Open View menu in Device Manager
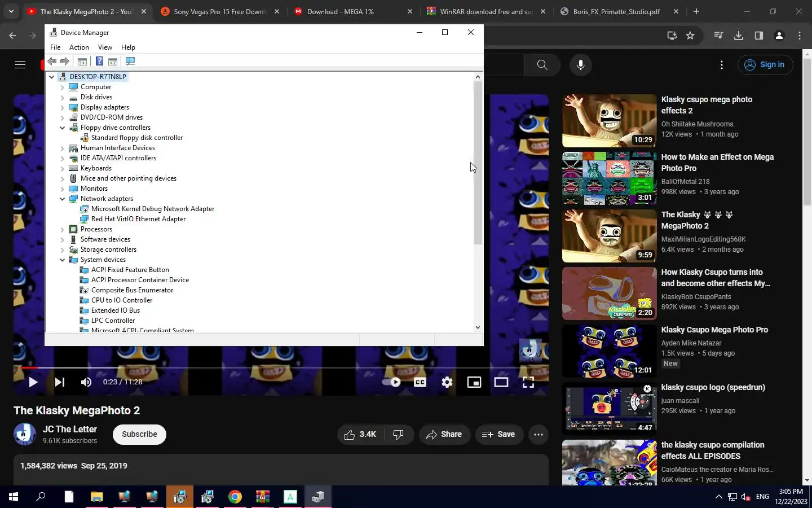The width and height of the screenshot is (812, 508). [x=105, y=47]
